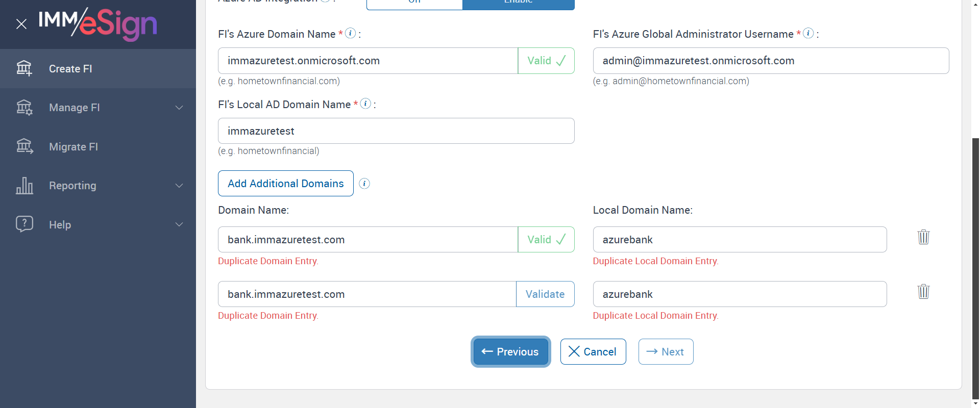Image resolution: width=980 pixels, height=408 pixels.
Task: Delete the second additional domain row
Action: coord(923,292)
